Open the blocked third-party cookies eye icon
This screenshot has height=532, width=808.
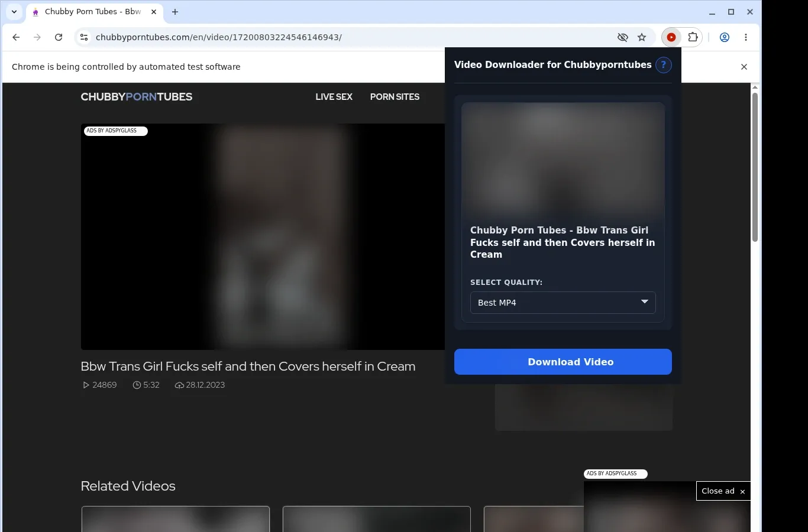(623, 37)
